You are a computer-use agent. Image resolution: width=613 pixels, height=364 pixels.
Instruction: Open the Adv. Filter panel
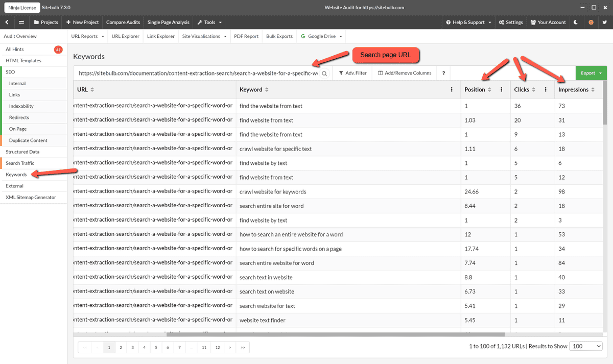pyautogui.click(x=353, y=73)
